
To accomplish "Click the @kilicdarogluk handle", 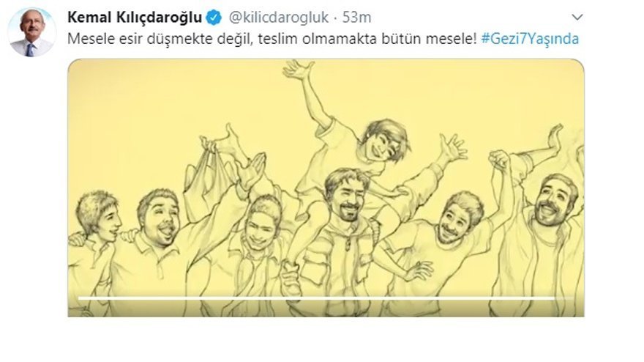I will pyautogui.click(x=279, y=18).
